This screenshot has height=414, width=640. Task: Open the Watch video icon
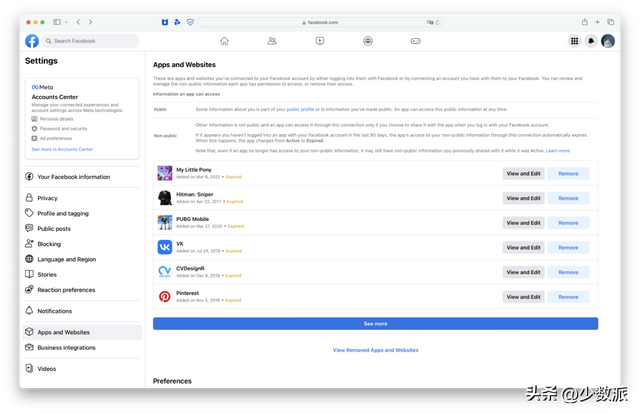tap(320, 41)
